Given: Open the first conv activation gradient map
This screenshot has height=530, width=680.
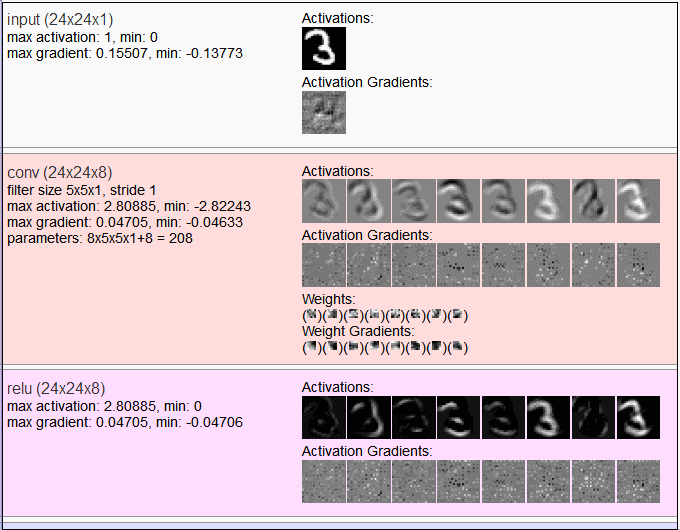Looking at the screenshot, I should point(324,265).
